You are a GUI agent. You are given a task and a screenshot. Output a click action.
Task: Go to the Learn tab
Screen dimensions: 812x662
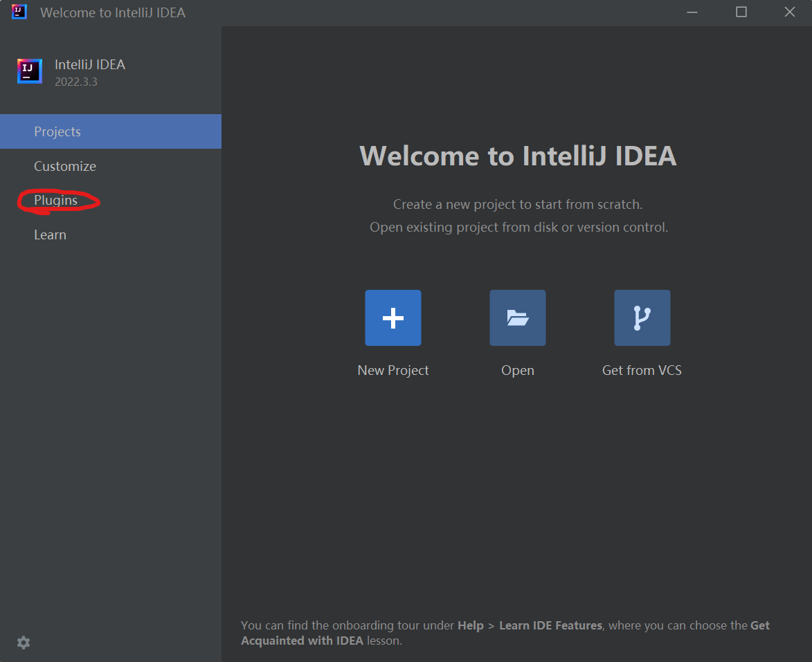[x=111, y=235]
